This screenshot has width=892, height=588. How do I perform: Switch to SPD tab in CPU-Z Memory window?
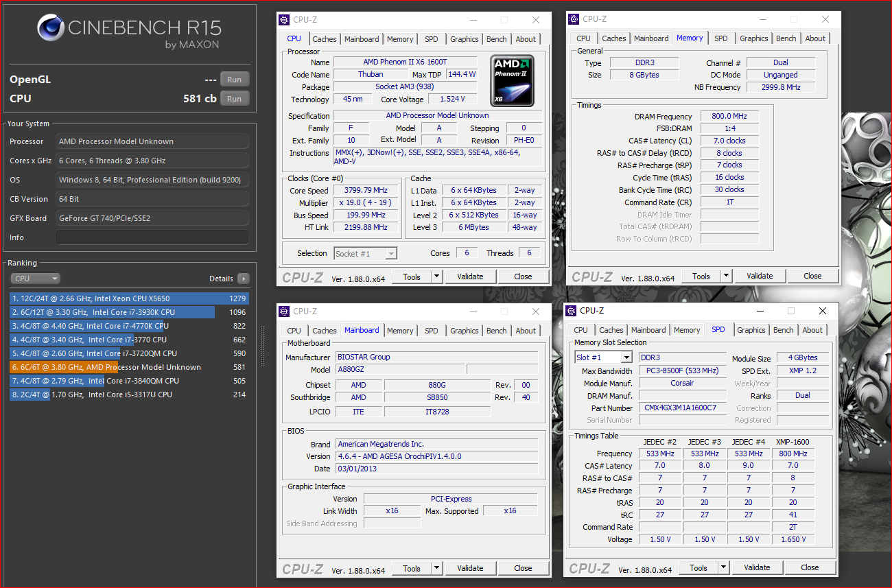[720, 38]
